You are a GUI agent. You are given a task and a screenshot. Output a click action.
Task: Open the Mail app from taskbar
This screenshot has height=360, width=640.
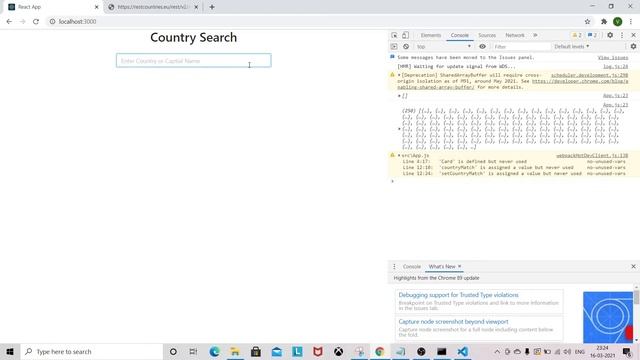pos(277,351)
